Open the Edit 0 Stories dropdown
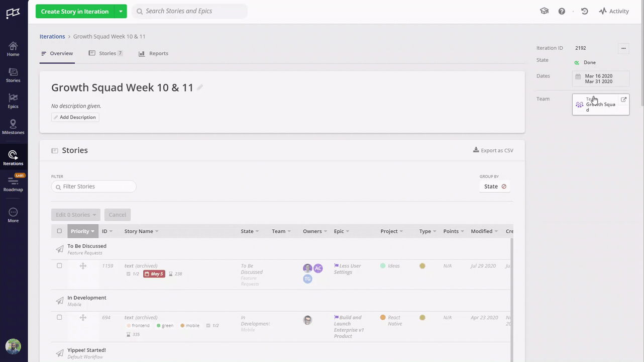The image size is (644, 362). [x=76, y=215]
